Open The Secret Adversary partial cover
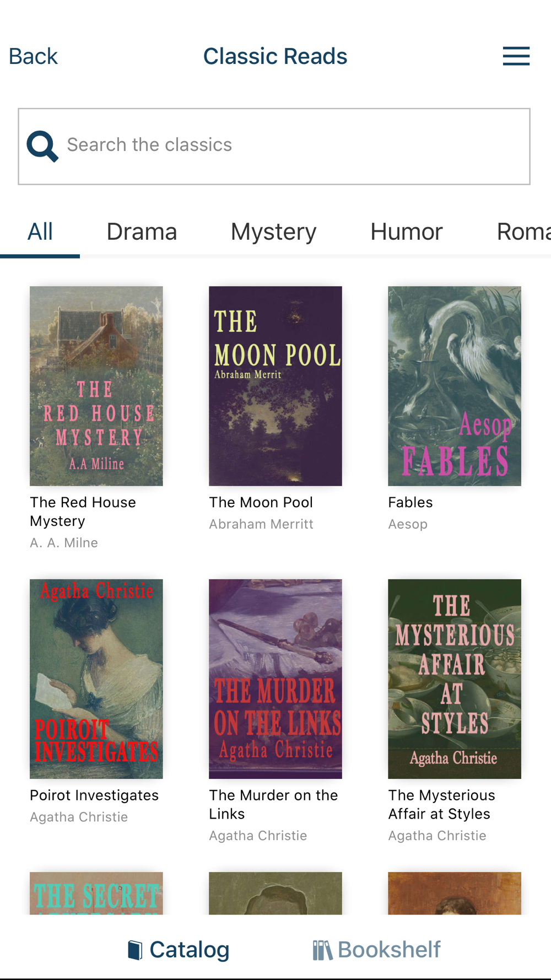Screen dimensions: 551x980 [x=96, y=893]
